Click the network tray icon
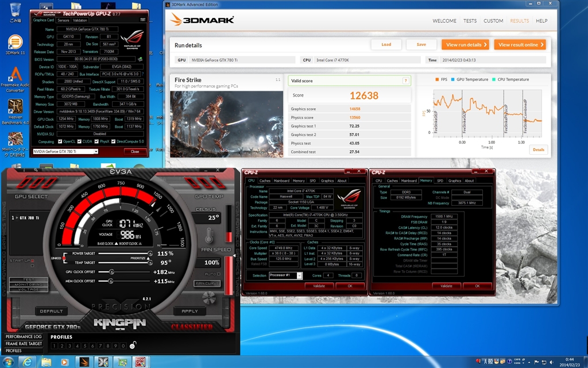Image resolution: width=588 pixels, height=368 pixels. tap(544, 362)
